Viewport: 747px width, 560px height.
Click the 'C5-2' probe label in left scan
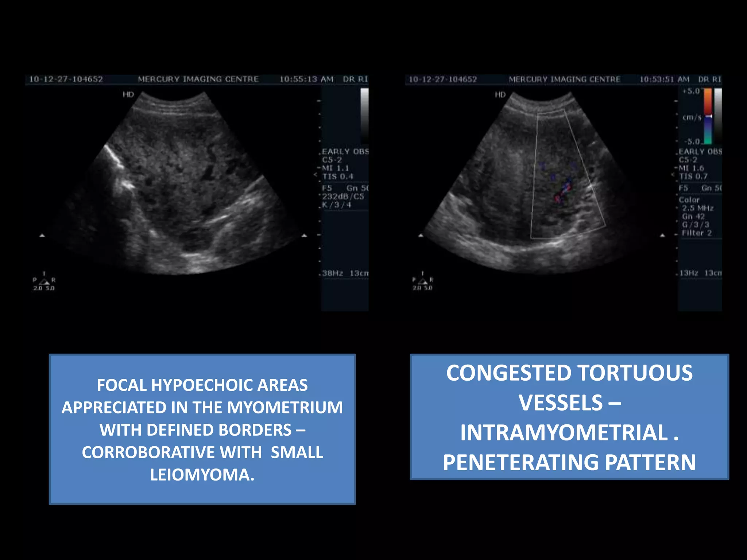tap(332, 160)
